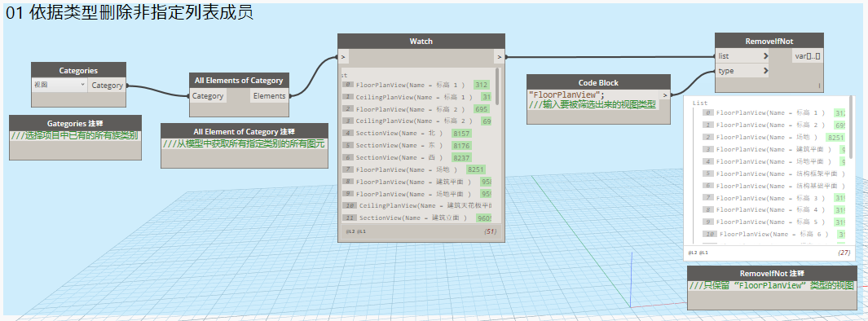
Task: Expand the levels chevron on list port
Action: point(765,56)
